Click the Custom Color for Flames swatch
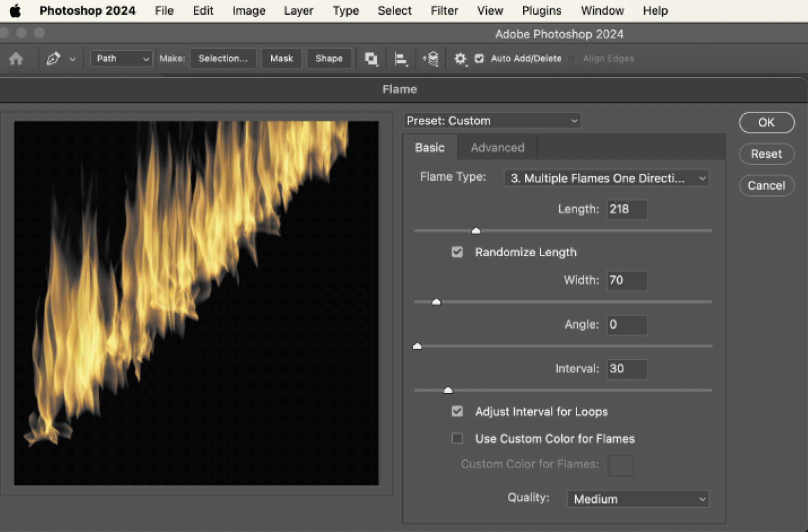808x532 pixels. point(621,465)
